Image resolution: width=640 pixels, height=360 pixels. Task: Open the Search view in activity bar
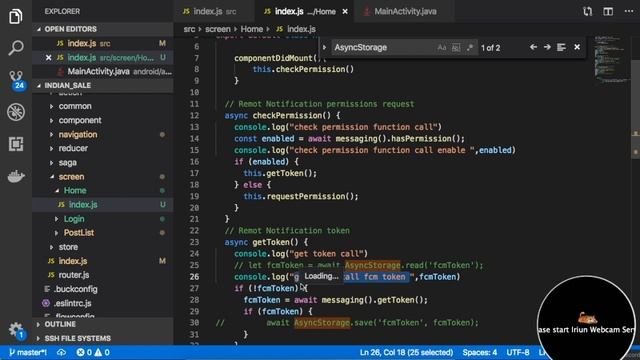[x=16, y=48]
